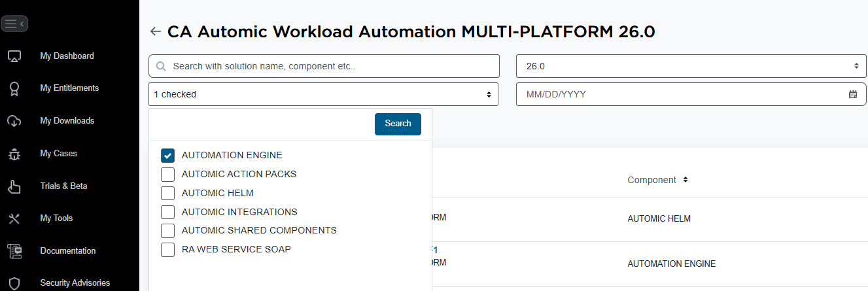This screenshot has height=291, width=868.
Task: Open Documentation in the sidebar
Action: click(x=67, y=251)
